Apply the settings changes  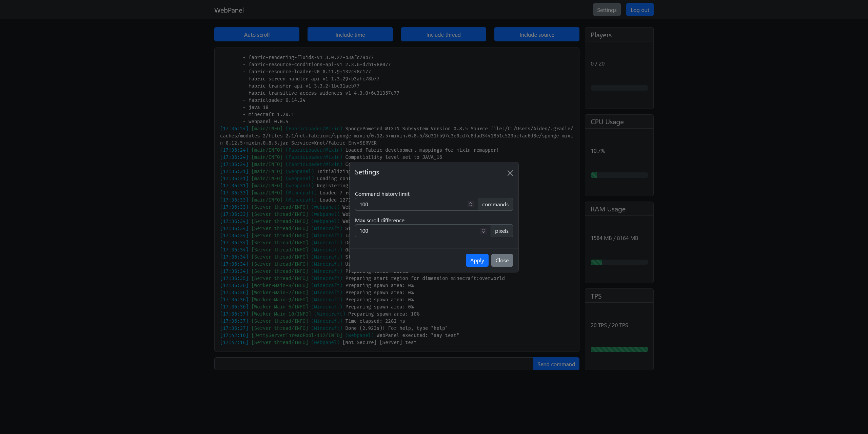(477, 260)
